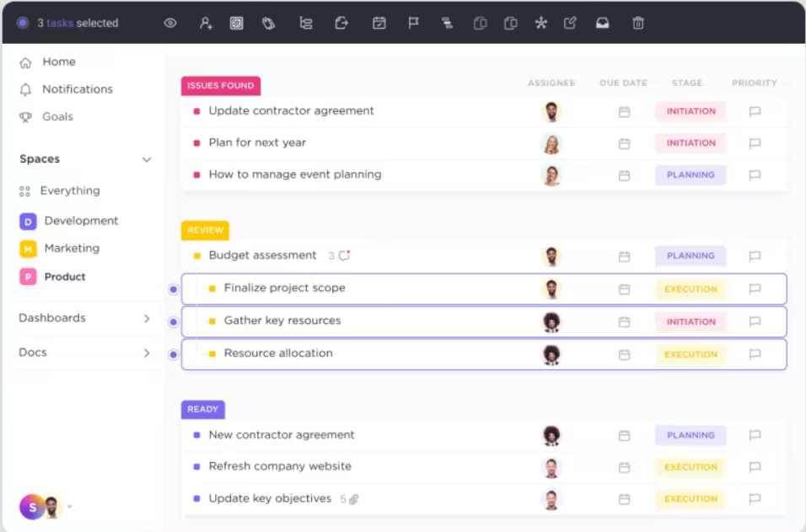The width and height of the screenshot is (806, 532).
Task: Open the Everything view in Spaces
Action: 70,191
